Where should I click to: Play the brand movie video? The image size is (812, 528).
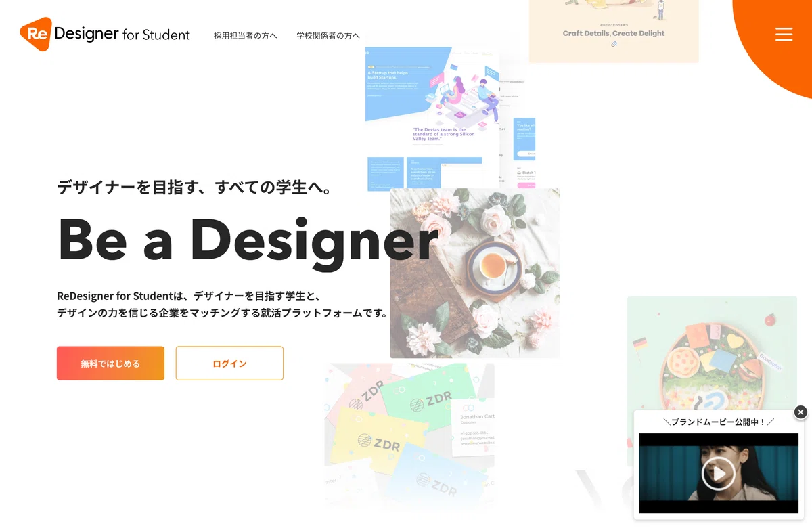718,473
